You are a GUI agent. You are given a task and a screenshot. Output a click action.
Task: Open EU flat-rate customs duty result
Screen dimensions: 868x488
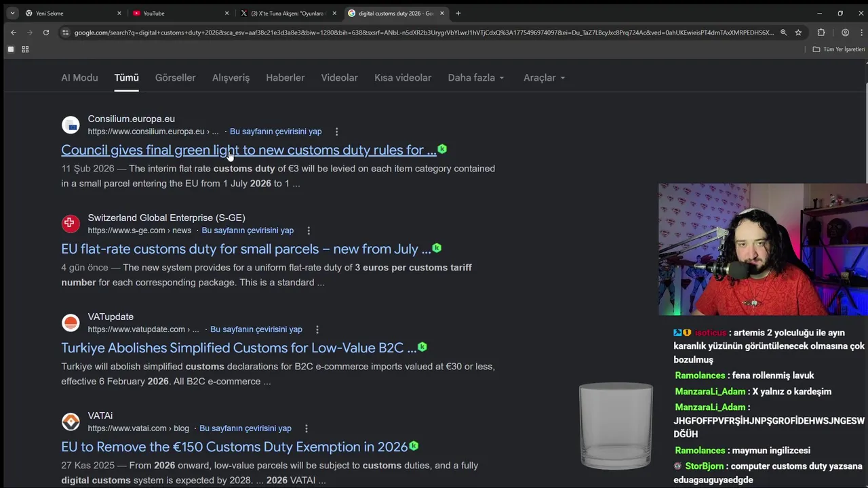click(x=245, y=249)
